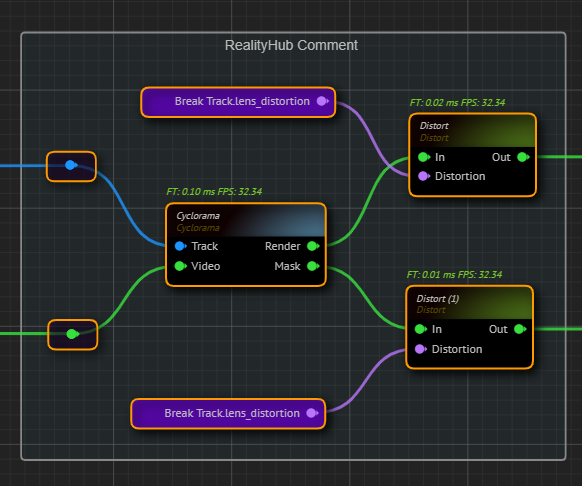The height and width of the screenshot is (486, 582).
Task: Click output pin of bottom Break Track.lens_distortion node
Action: coord(312,413)
